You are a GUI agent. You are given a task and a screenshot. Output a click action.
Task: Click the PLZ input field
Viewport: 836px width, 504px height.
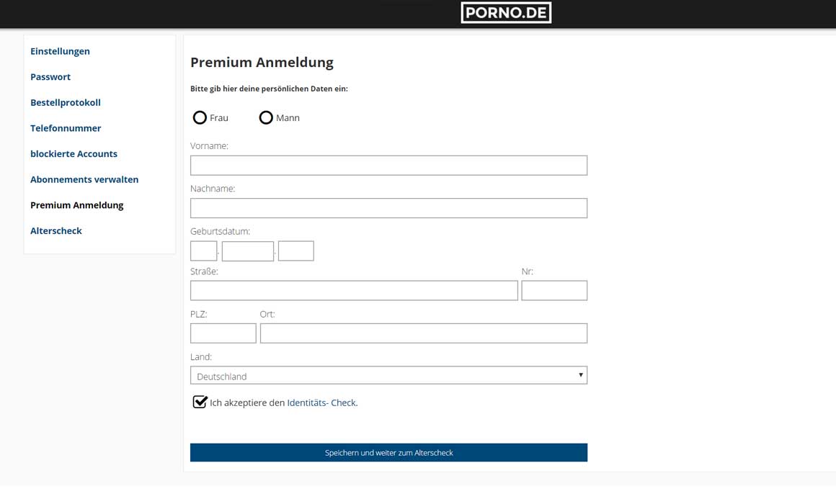pyautogui.click(x=223, y=333)
